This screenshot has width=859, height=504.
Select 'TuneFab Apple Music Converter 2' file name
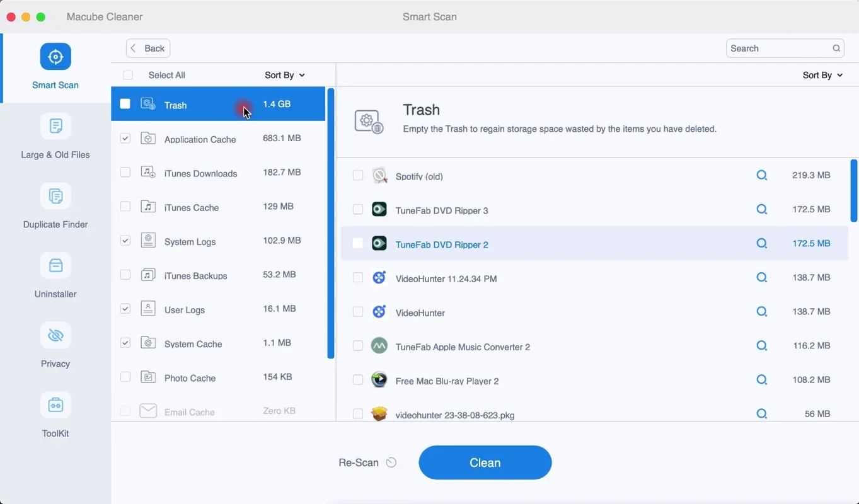pos(463,346)
